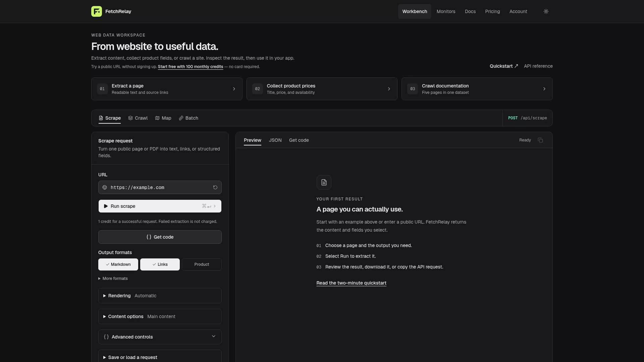Screen dimensions: 644x362
Task: Click the 02 badge on Collect product prices
Action: (x=258, y=89)
